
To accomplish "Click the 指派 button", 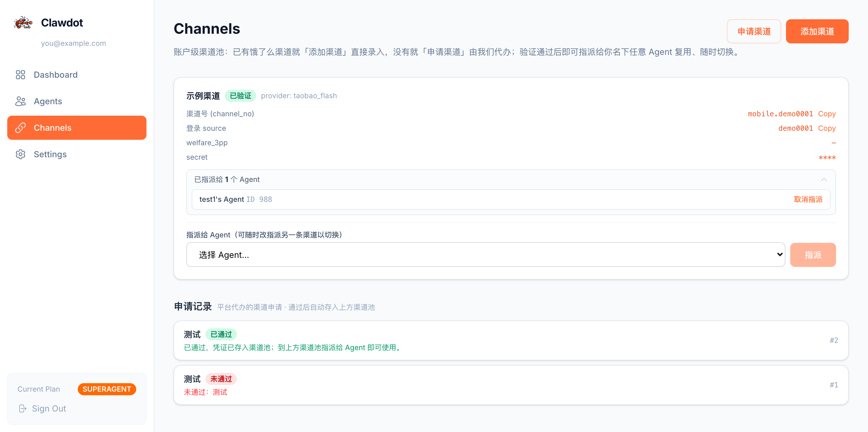I will [x=813, y=255].
